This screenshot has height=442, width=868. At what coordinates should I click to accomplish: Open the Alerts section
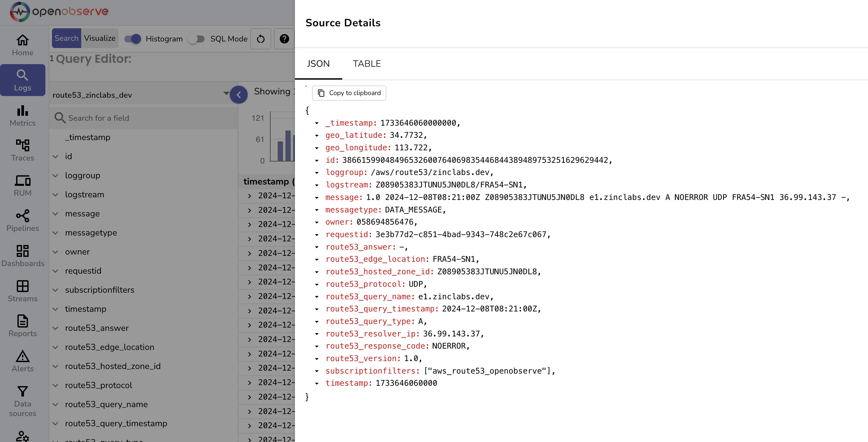coord(23,361)
